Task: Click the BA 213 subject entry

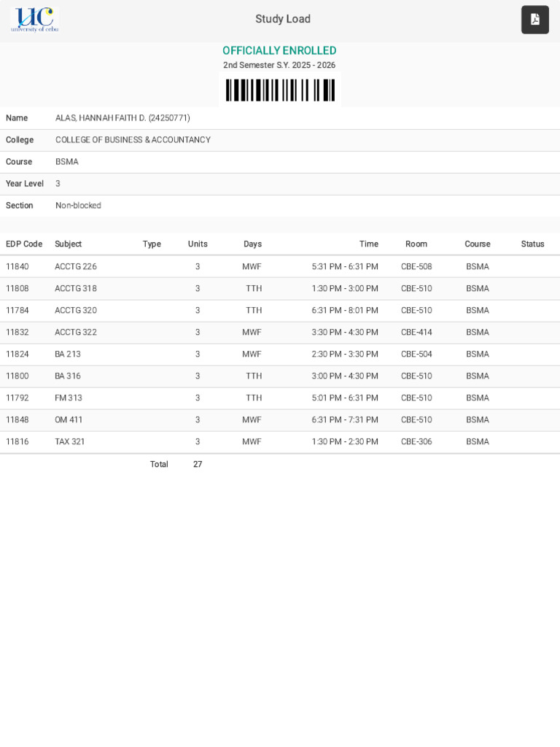Action: tap(68, 355)
